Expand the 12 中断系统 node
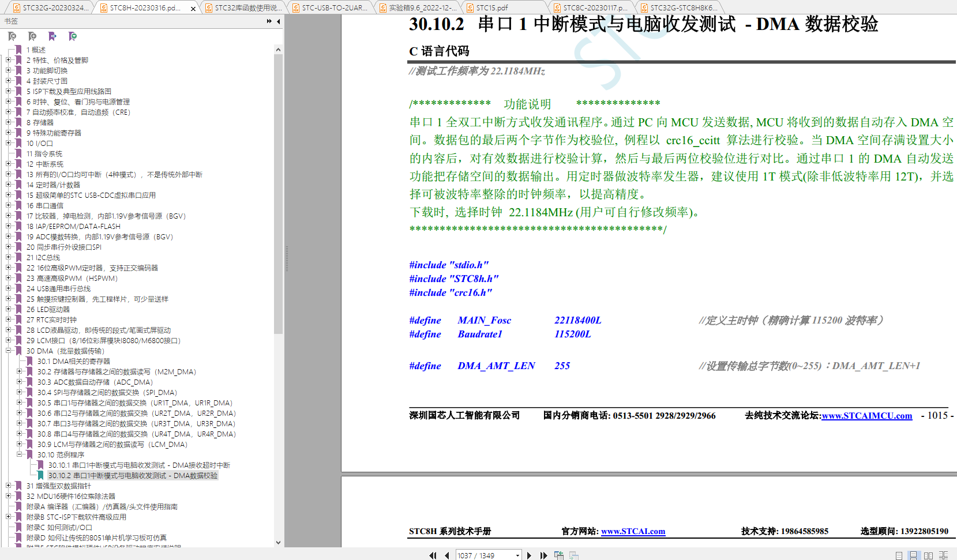 tap(8, 164)
